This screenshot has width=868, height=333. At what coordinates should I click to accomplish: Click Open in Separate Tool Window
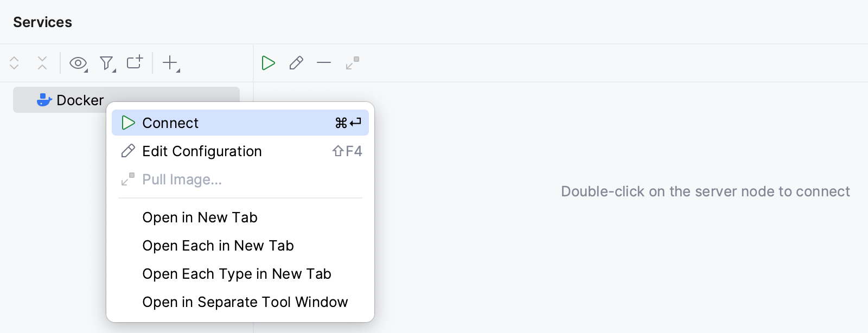(x=245, y=302)
